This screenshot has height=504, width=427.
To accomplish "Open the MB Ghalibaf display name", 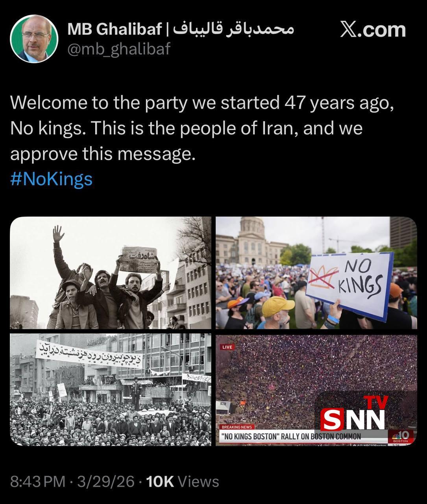I will pos(115,29).
